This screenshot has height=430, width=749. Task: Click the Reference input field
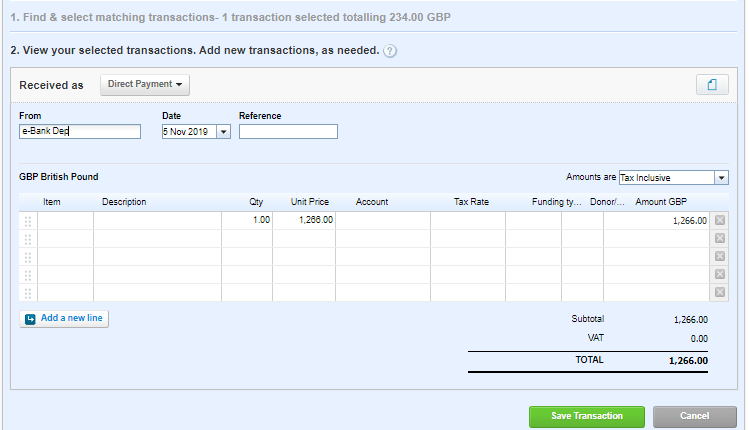click(288, 131)
